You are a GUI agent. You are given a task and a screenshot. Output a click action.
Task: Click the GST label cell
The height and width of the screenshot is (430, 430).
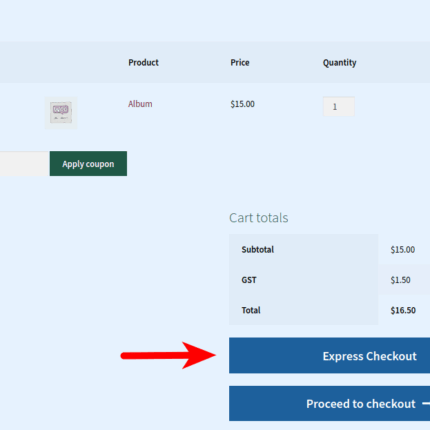[303, 280]
